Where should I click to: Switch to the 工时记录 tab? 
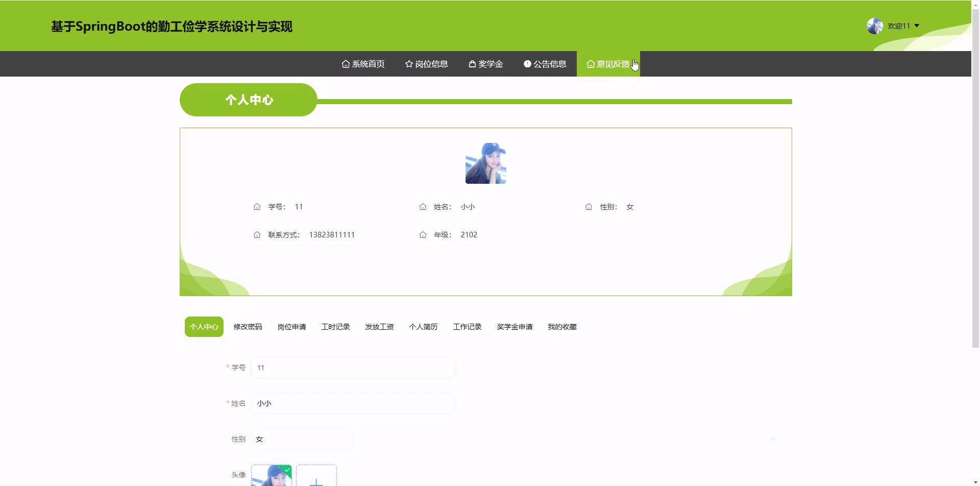pos(336,327)
